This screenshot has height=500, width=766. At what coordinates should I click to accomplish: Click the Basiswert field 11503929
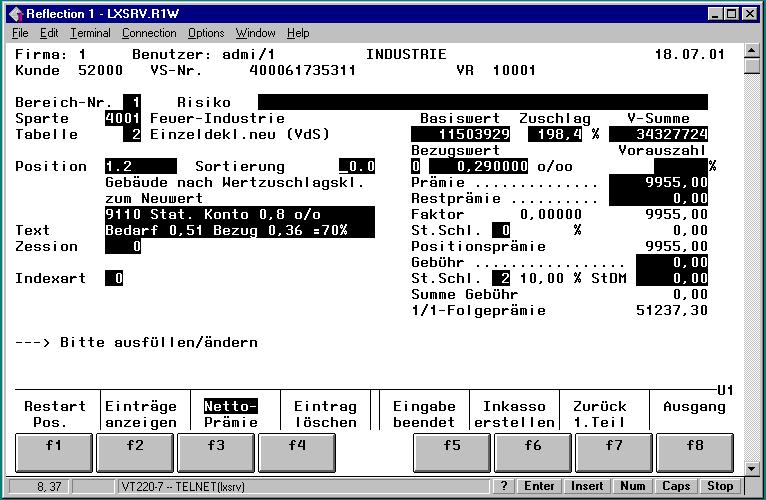pyautogui.click(x=461, y=134)
